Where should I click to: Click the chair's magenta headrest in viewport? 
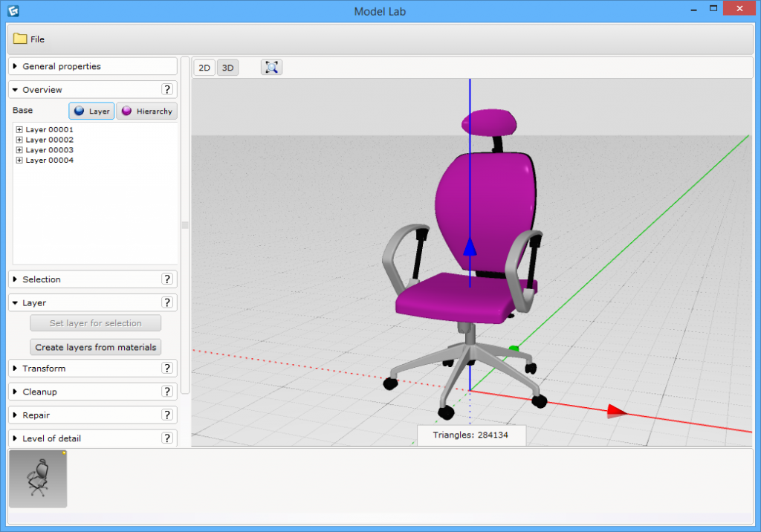(x=489, y=123)
